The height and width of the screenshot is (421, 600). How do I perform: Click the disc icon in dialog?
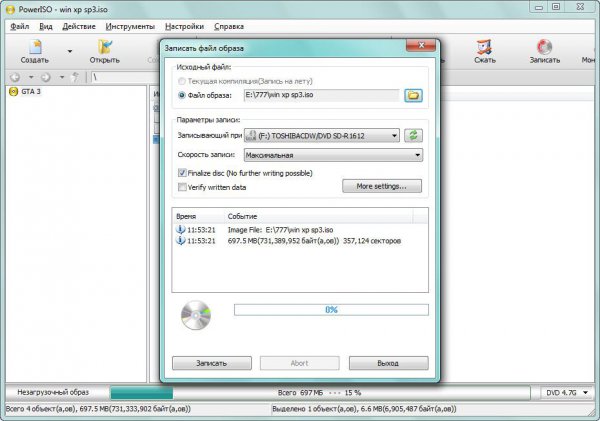(196, 315)
